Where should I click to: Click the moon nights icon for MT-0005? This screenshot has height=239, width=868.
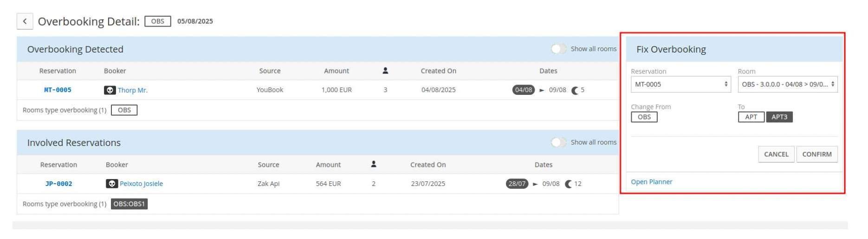[x=575, y=90]
